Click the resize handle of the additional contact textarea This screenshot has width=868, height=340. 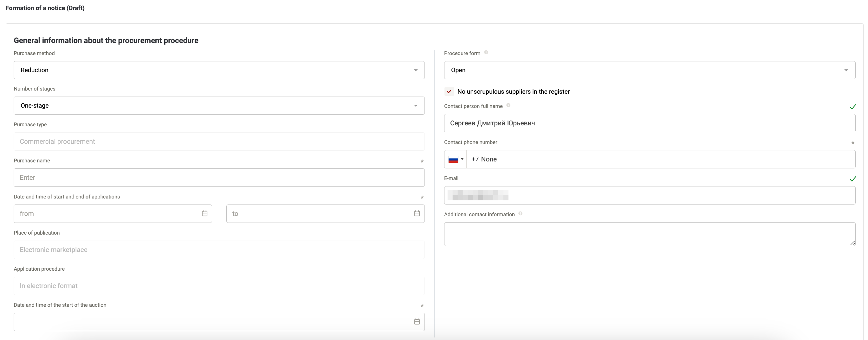(x=852, y=243)
